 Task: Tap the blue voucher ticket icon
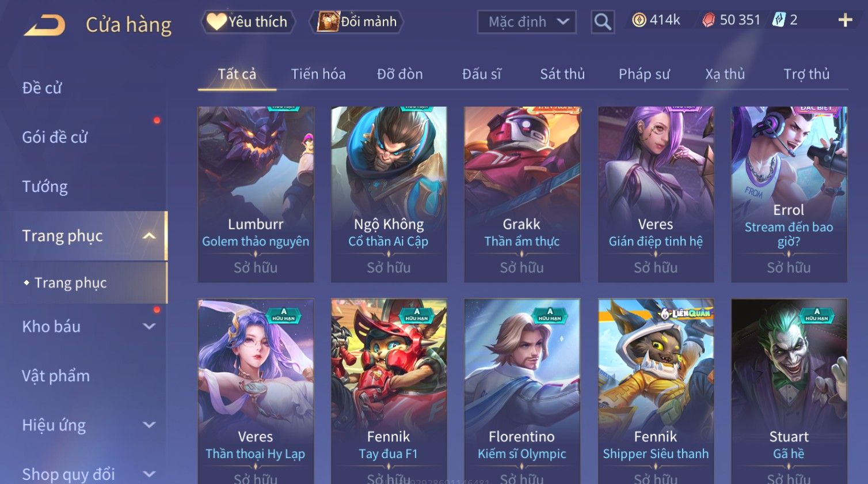pos(779,20)
